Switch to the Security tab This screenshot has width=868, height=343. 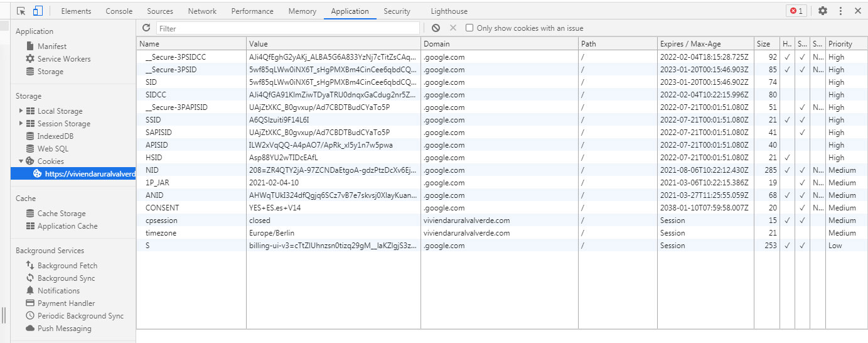[x=397, y=11]
